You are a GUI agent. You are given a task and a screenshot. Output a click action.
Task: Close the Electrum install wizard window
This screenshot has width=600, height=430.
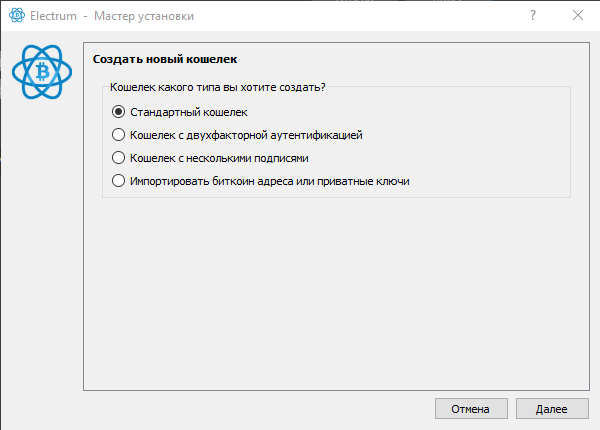tap(577, 16)
